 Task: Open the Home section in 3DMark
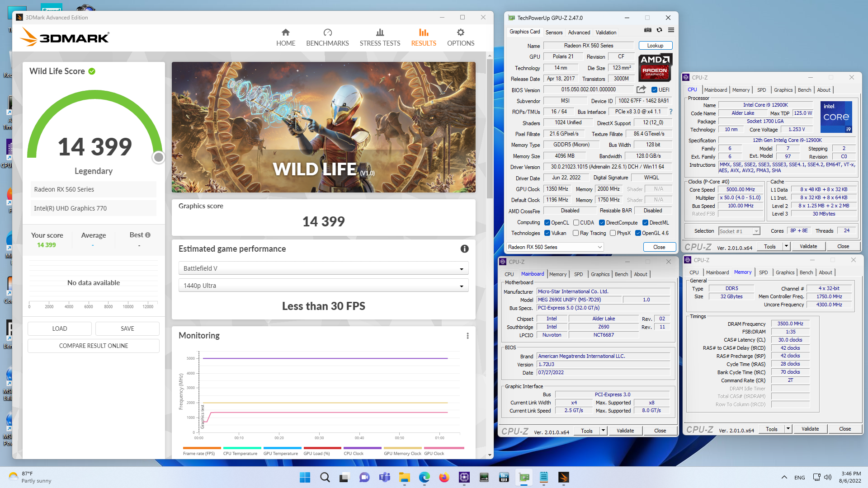pos(286,38)
